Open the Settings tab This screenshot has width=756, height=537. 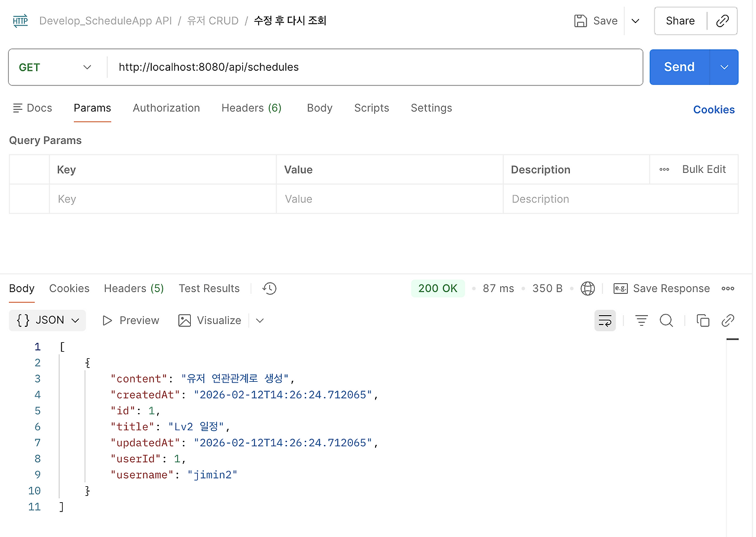coord(431,108)
